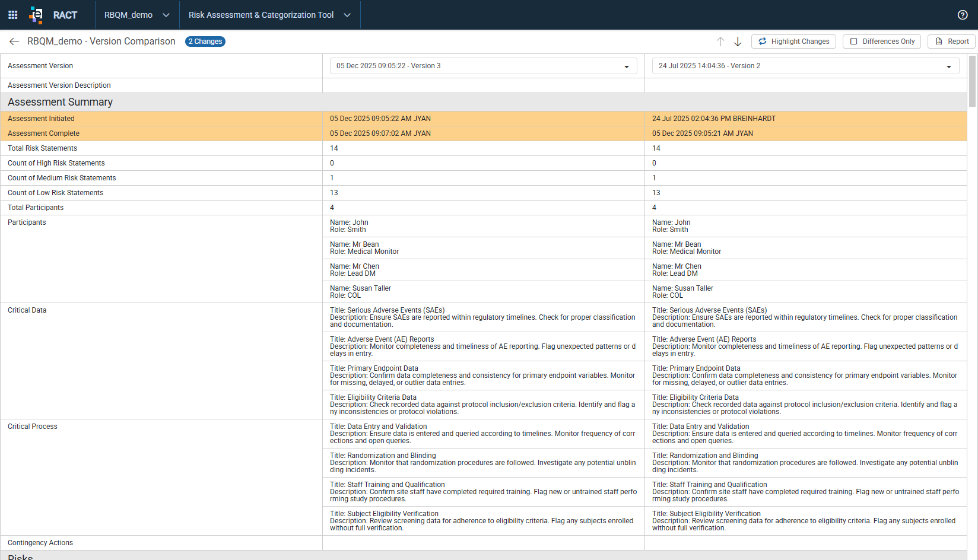Open the Version 2 assessment dropdown
This screenshot has height=560, width=978.
806,66
